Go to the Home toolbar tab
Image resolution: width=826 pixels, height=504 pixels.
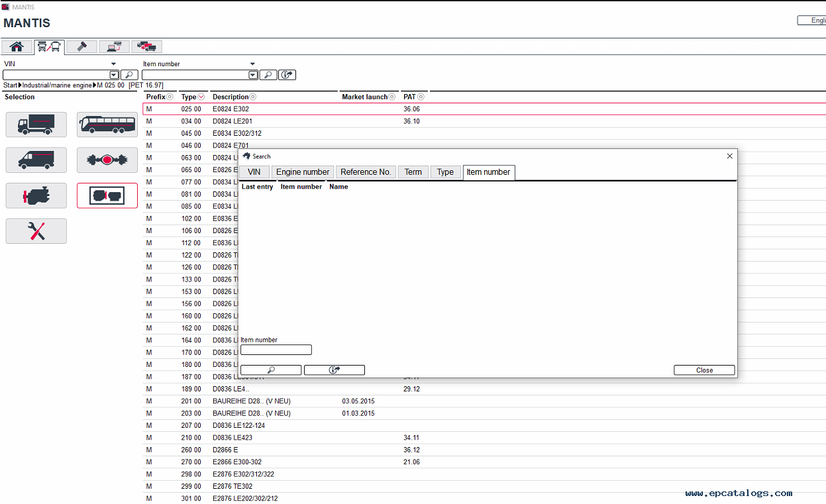(x=17, y=47)
